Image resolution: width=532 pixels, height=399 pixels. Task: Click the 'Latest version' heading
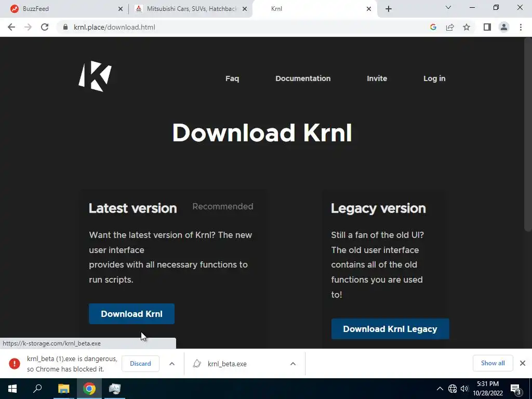click(x=132, y=208)
